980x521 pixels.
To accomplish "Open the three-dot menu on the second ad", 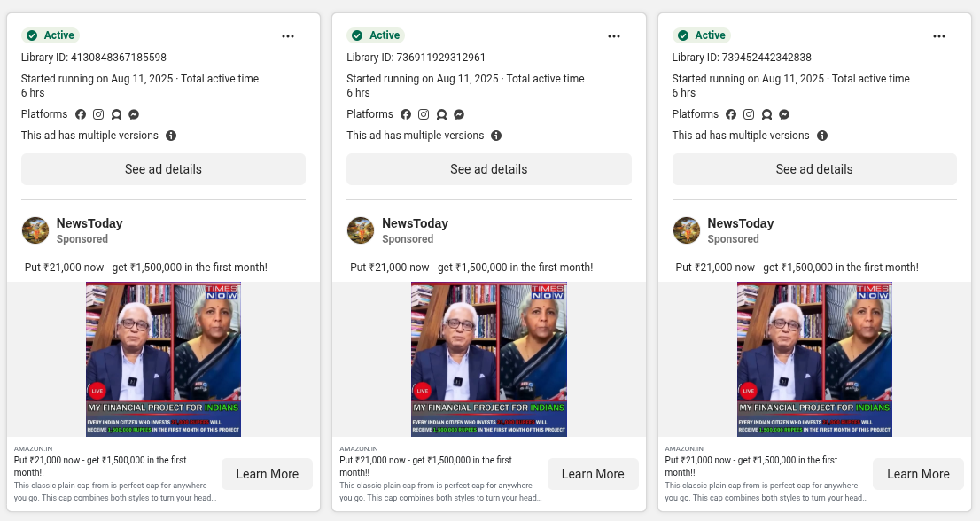I will pos(614,36).
